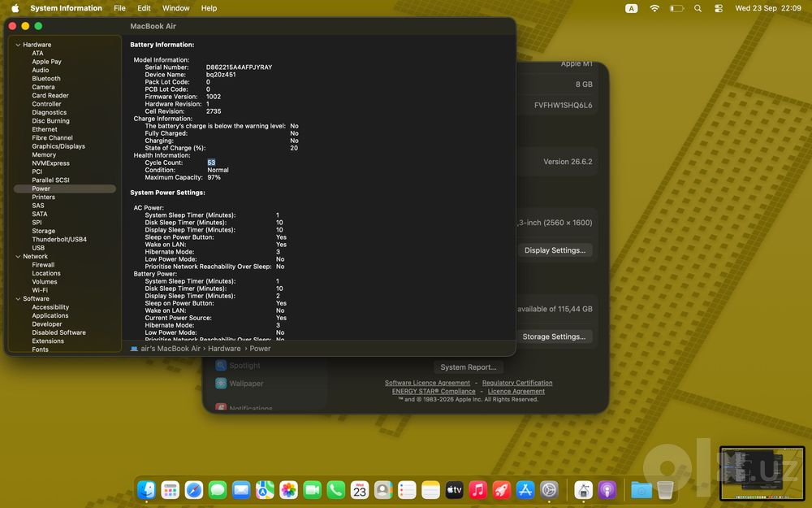
Task: Click Hardware in the path bar
Action: [x=224, y=349]
